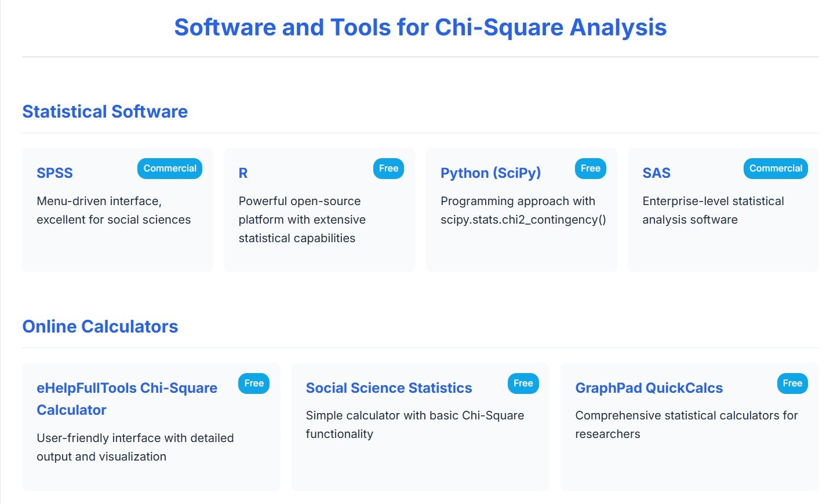Click the Free badge on the Python card

590,168
